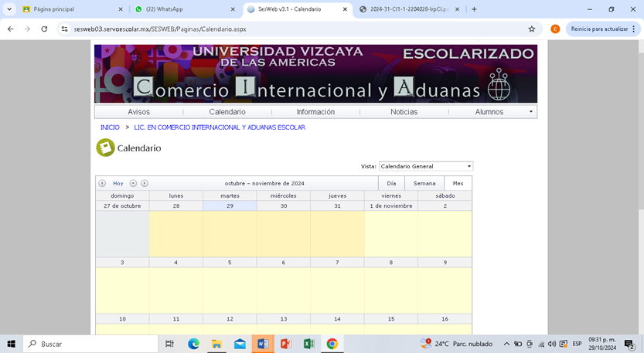This screenshot has width=644, height=353.
Task: Reload the page with the refresh icon
Action: click(x=44, y=29)
